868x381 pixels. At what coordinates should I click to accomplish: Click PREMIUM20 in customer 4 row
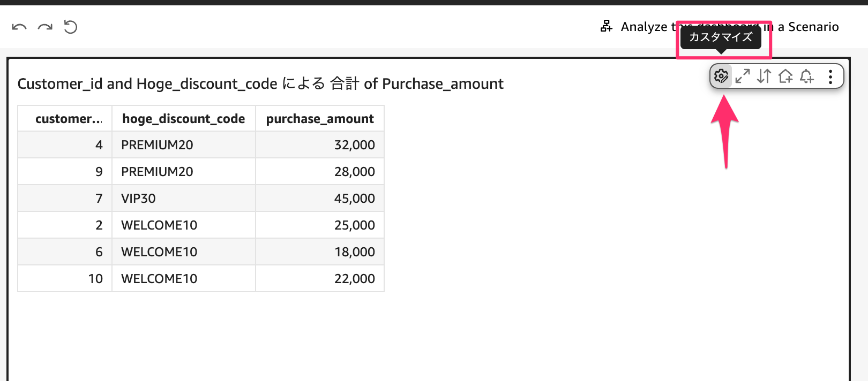184,145
